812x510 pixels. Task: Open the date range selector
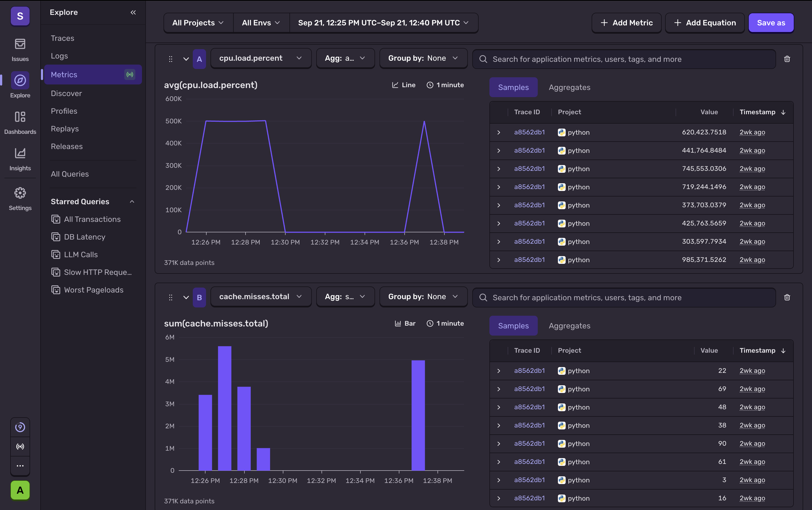pyautogui.click(x=383, y=23)
